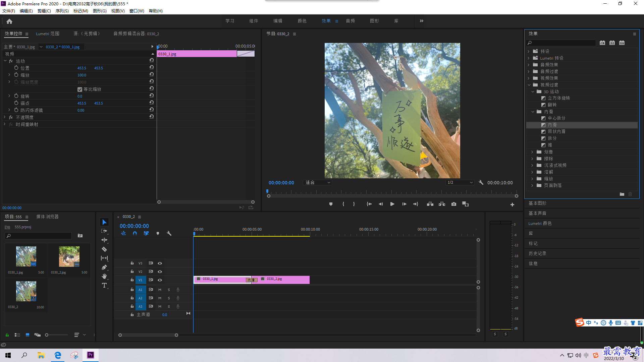Click the Add Marker button in program monitor

331,204
